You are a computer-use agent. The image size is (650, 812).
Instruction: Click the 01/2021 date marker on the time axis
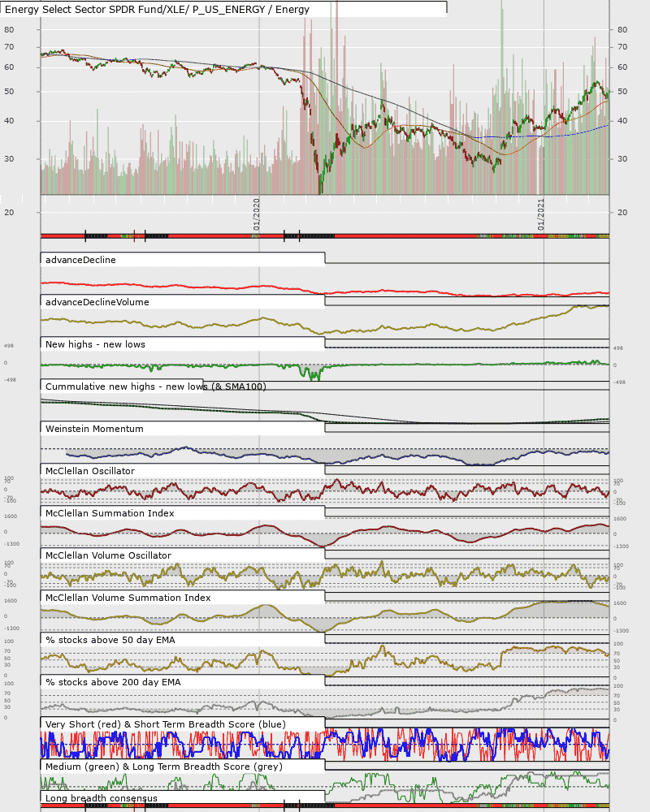pos(541,214)
